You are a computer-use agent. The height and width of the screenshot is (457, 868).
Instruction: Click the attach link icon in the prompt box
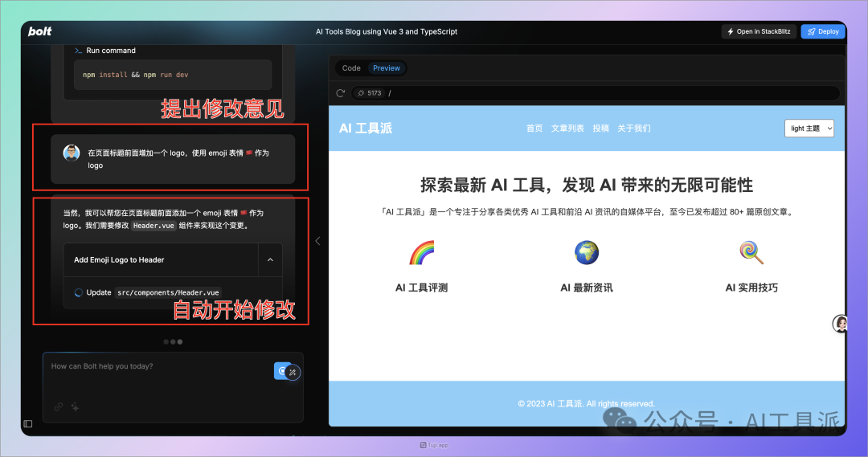pos(58,407)
